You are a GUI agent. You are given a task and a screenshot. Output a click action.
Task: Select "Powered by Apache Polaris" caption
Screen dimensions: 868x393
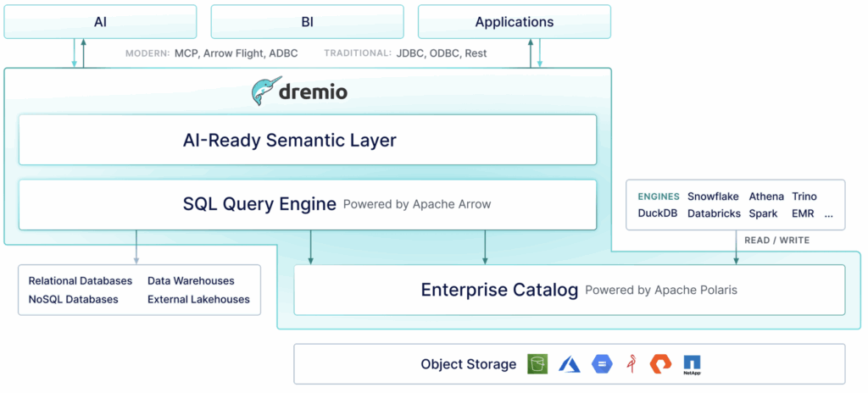(661, 290)
